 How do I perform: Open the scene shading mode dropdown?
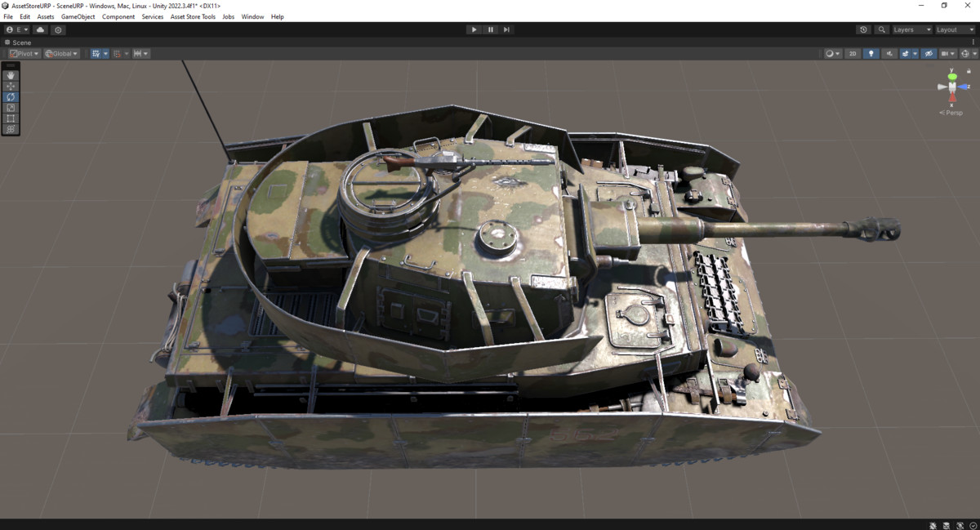click(x=831, y=53)
